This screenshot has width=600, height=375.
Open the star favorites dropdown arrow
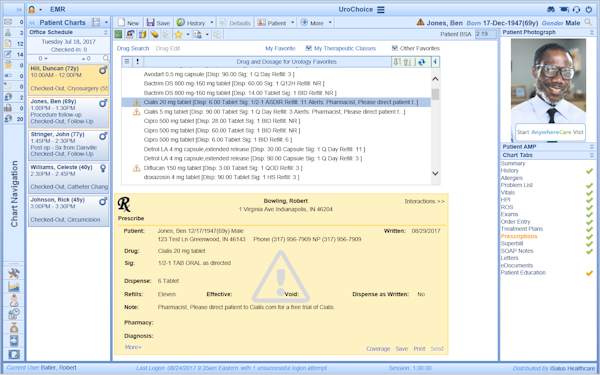[188, 34]
